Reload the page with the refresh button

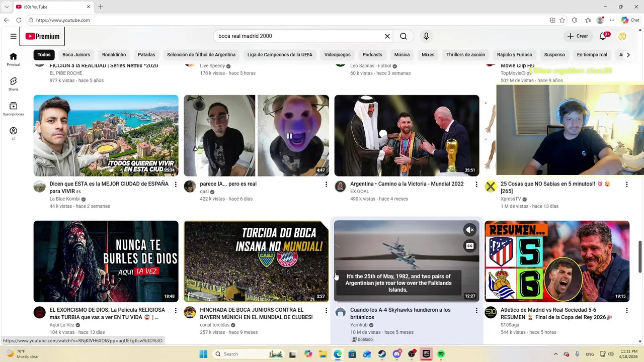pyautogui.click(x=19, y=20)
